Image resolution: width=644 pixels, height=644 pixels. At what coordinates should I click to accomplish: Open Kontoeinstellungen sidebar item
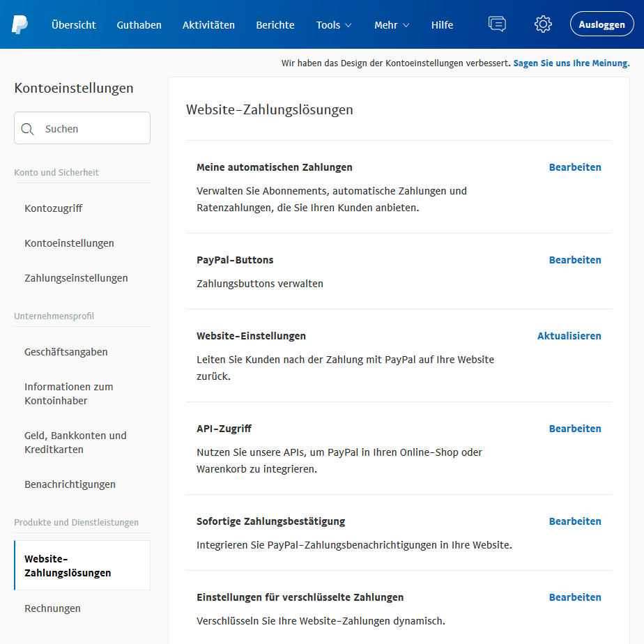(x=69, y=243)
